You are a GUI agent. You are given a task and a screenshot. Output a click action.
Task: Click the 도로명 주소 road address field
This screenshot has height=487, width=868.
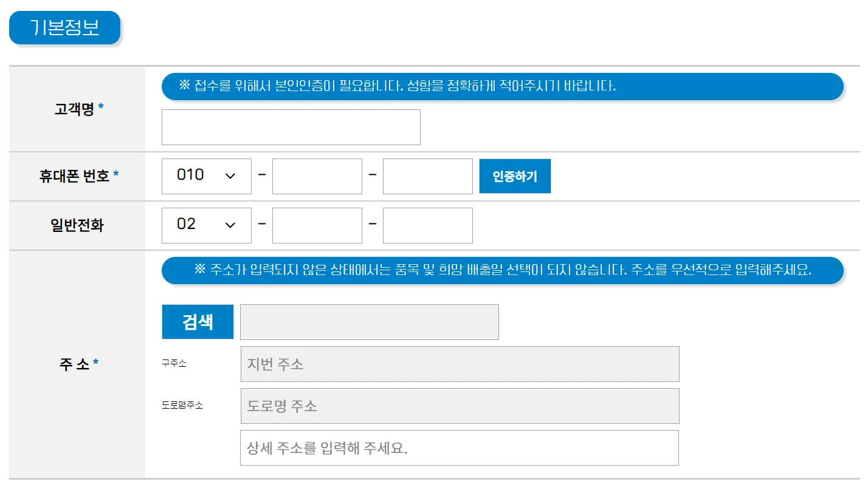point(460,406)
